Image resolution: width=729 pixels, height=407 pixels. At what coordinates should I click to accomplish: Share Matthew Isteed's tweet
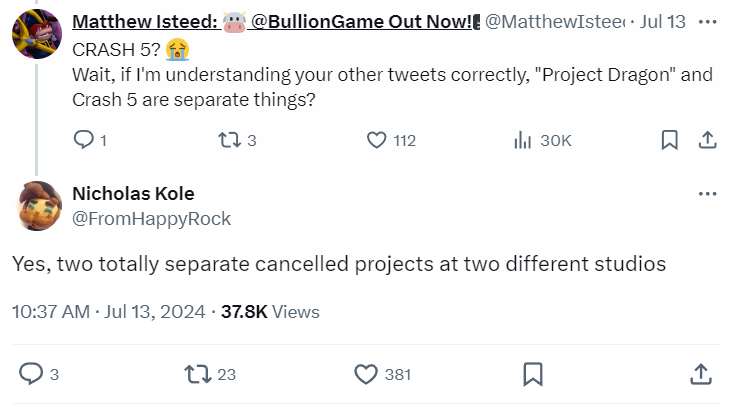pos(707,140)
